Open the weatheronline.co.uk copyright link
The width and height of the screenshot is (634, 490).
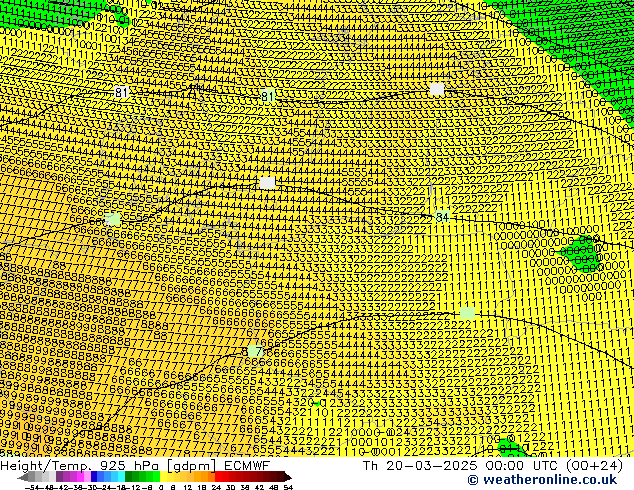[542, 480]
